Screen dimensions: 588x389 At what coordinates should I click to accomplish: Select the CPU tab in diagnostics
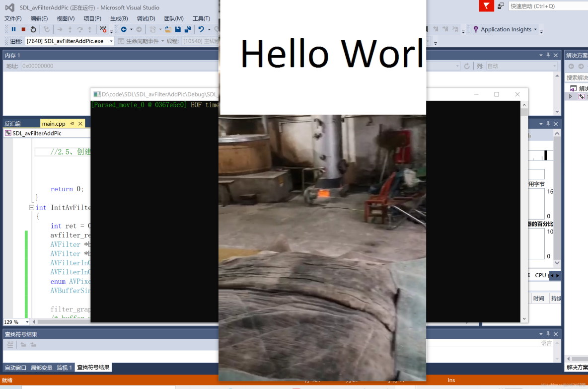pyautogui.click(x=540, y=275)
